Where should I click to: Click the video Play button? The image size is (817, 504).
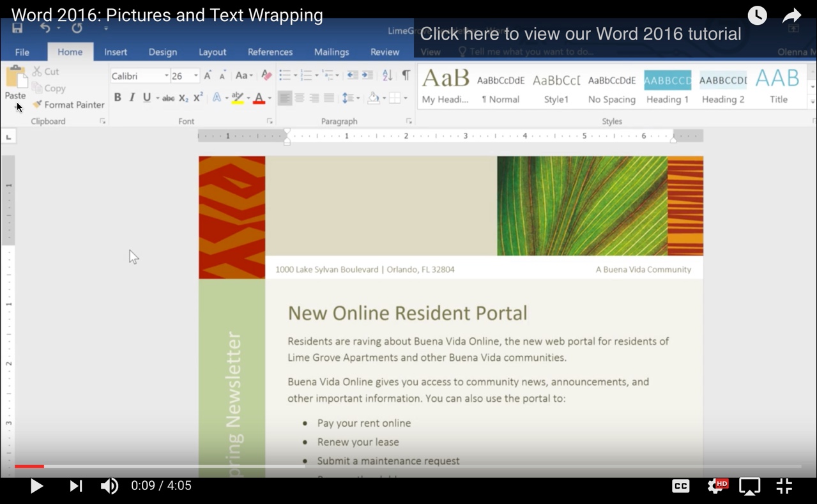pos(36,486)
